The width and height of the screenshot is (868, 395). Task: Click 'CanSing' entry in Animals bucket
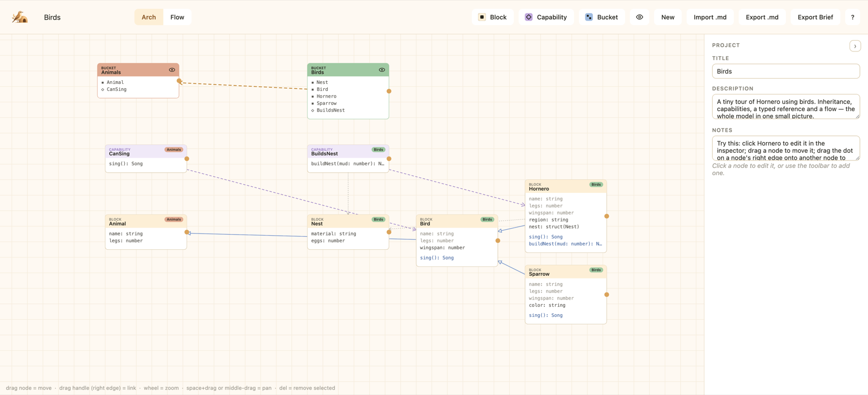point(117,89)
